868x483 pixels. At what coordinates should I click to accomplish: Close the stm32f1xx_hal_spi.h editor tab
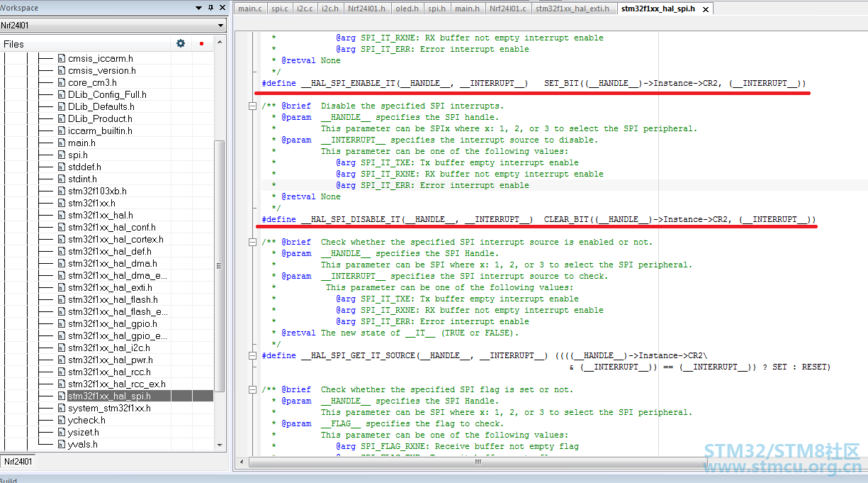coord(706,9)
